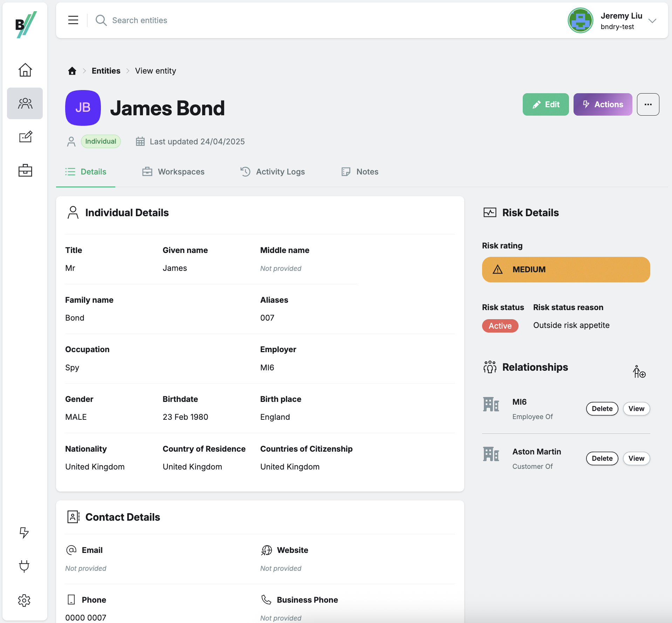Click the Business Phone handset icon
The width and height of the screenshot is (672, 623).
[x=266, y=600]
